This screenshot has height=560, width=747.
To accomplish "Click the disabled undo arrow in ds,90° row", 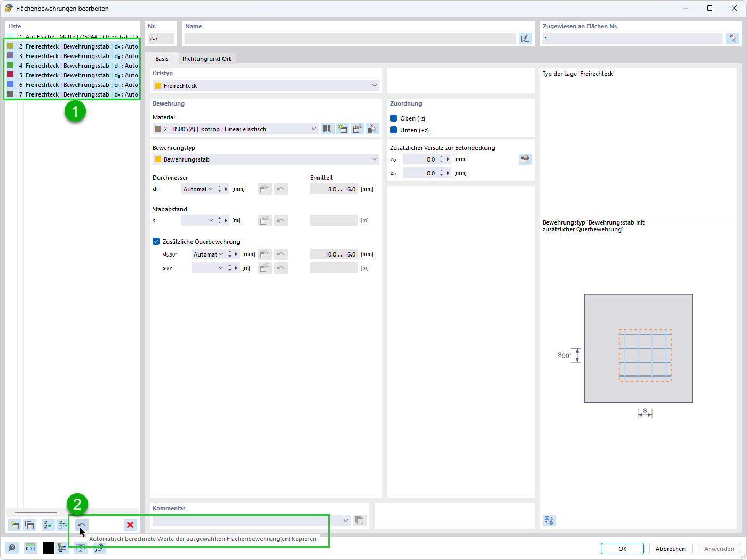I will click(x=281, y=254).
